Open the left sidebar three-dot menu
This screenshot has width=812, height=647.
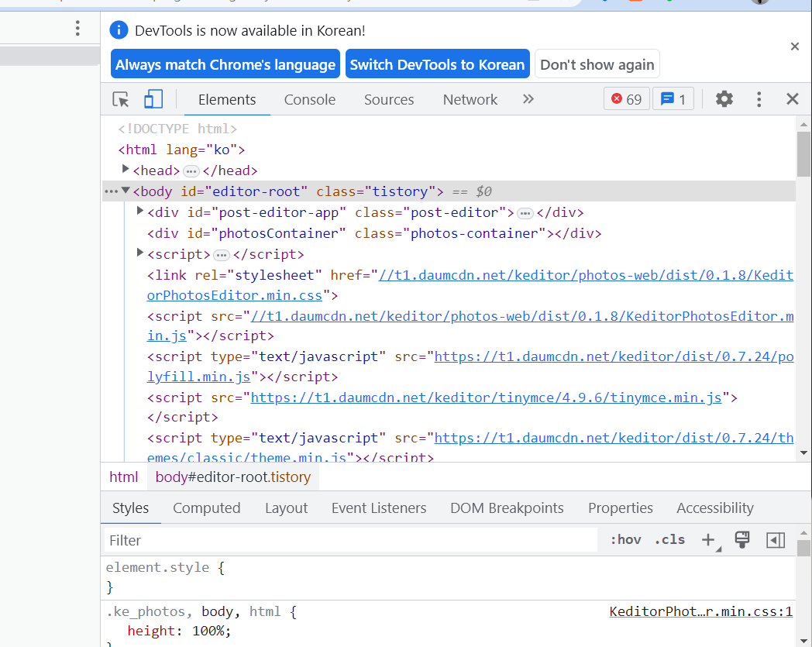coord(77,28)
